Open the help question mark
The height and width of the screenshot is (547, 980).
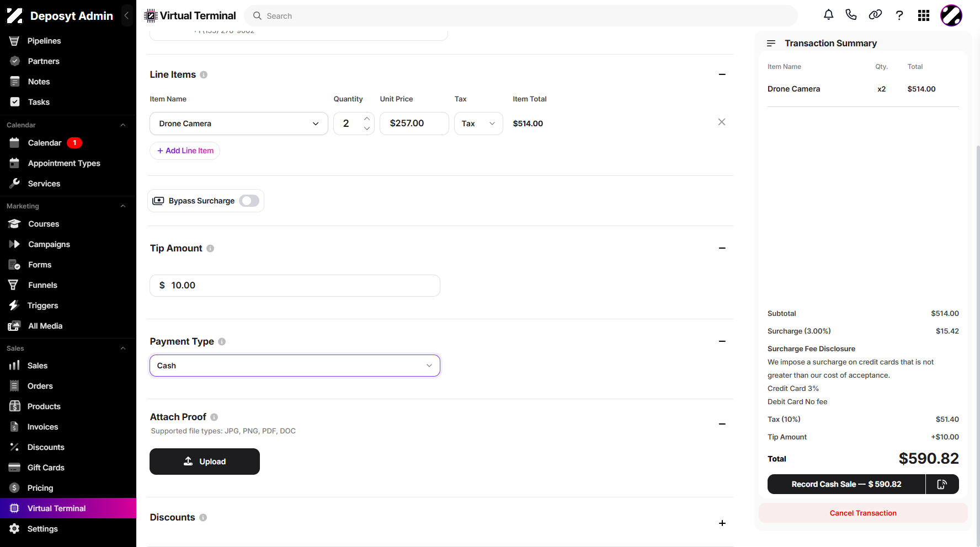[x=899, y=15]
